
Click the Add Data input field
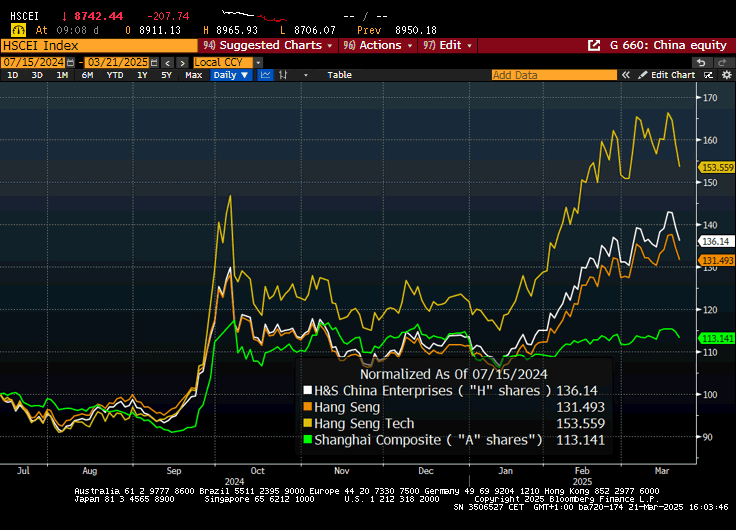554,75
